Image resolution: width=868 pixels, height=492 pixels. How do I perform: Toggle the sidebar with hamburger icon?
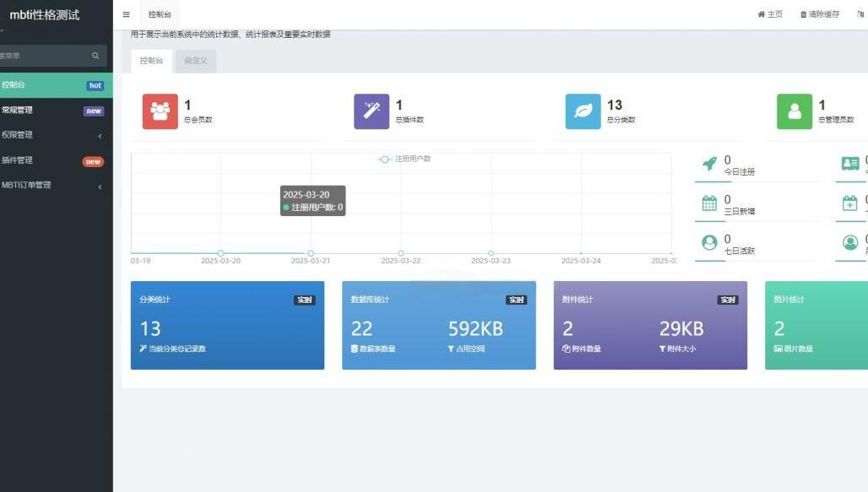[x=125, y=14]
